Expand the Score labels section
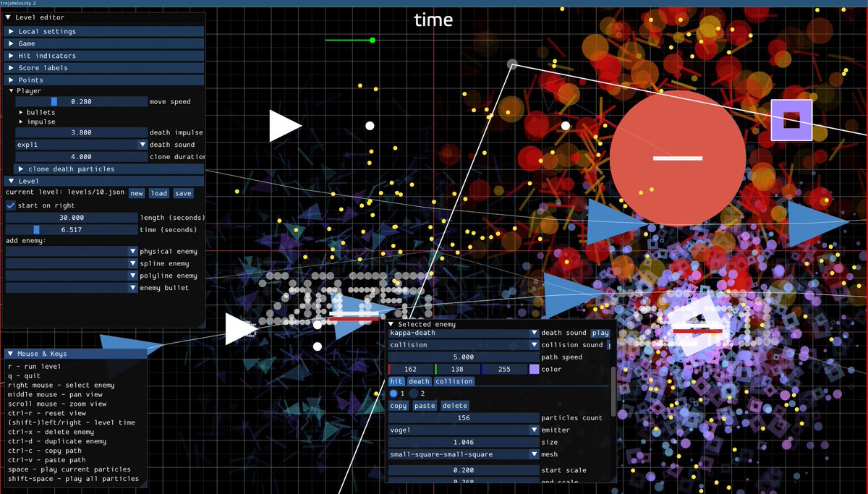The width and height of the screenshot is (868, 494). point(105,68)
